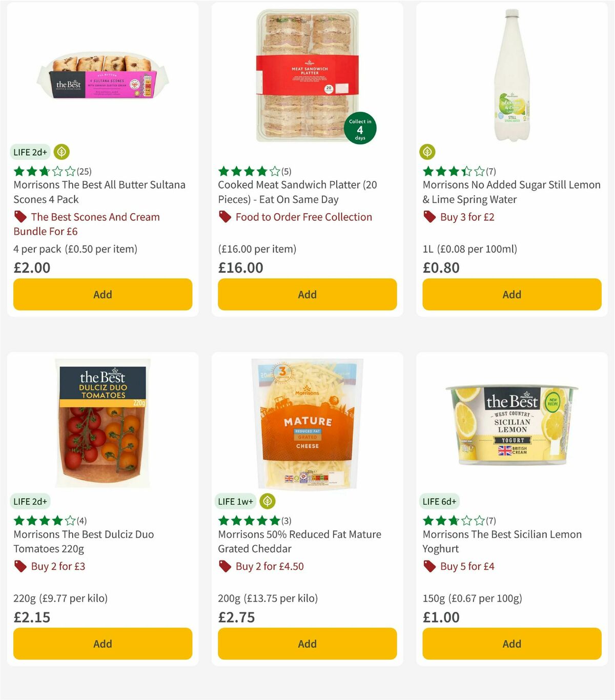This screenshot has width=615, height=700.
Task: Click the LIFE 2d+ badge on sultana scones
Action: pyautogui.click(x=30, y=152)
